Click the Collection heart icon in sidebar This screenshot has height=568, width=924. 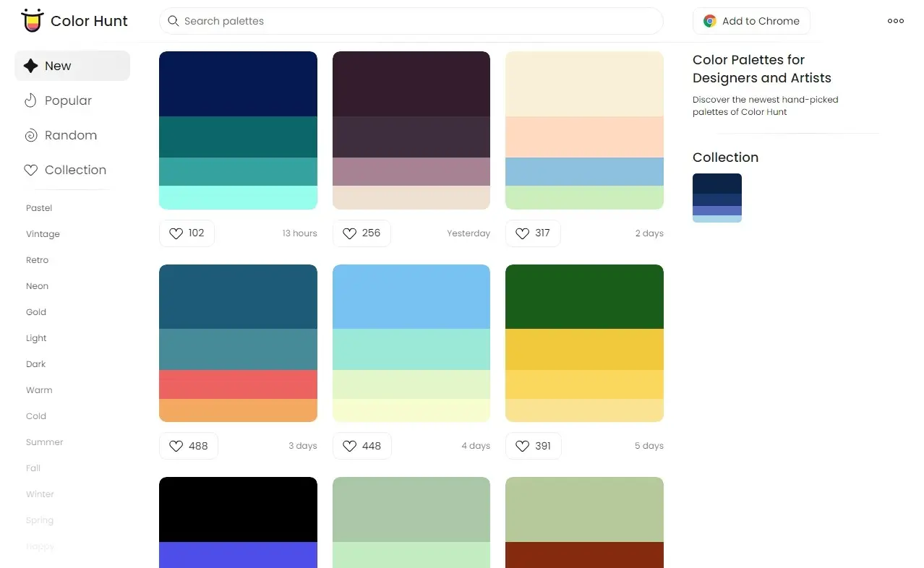pos(30,170)
